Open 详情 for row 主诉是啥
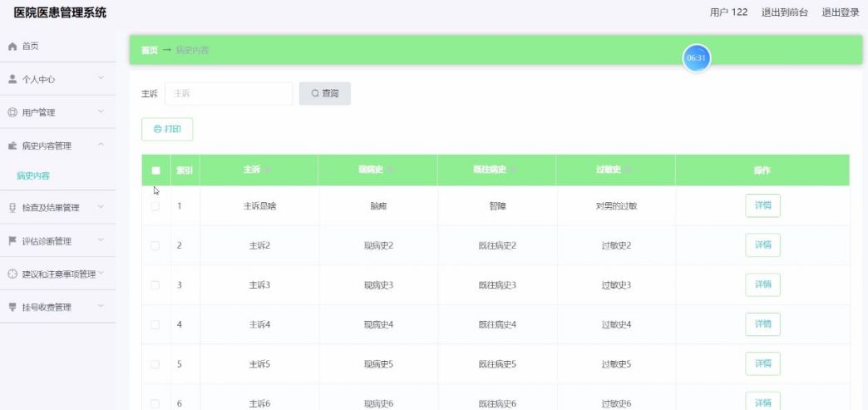Screen dimensions: 868x410 point(762,205)
